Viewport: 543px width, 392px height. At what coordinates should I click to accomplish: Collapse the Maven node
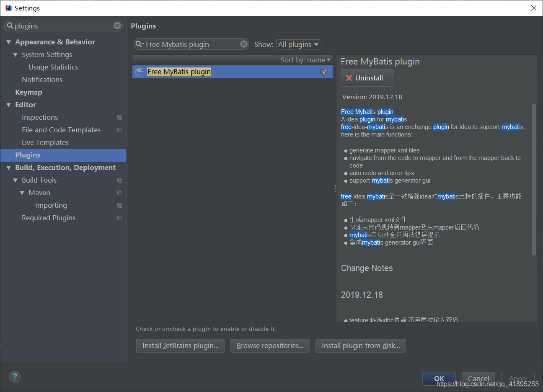(x=22, y=193)
